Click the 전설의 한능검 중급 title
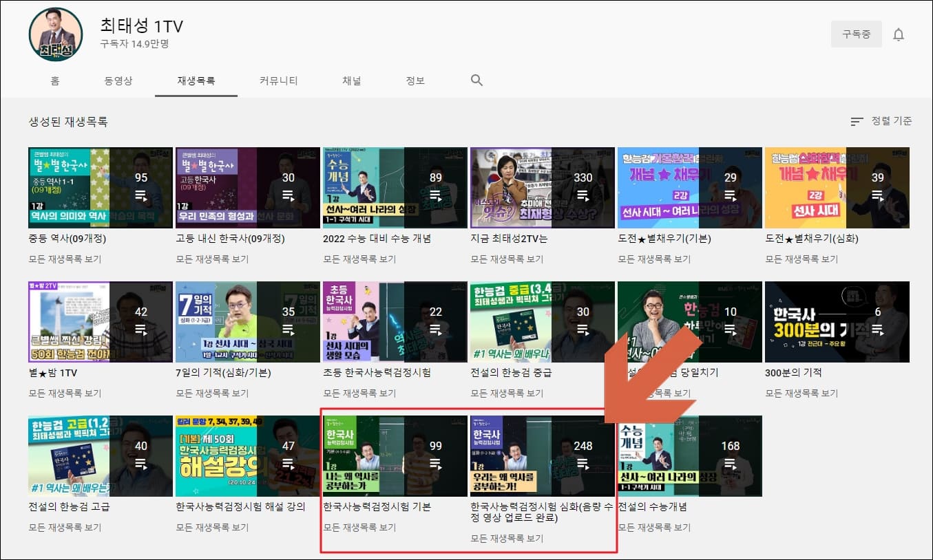This screenshot has height=560, width=933. (511, 373)
